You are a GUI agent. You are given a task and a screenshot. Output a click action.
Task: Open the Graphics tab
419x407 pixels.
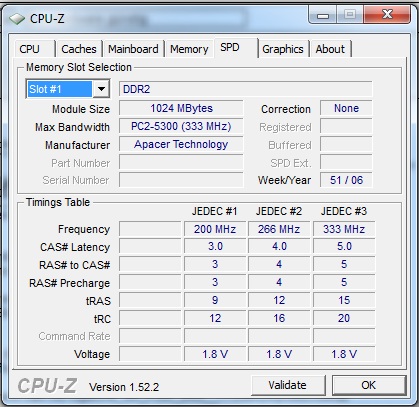[283, 49]
